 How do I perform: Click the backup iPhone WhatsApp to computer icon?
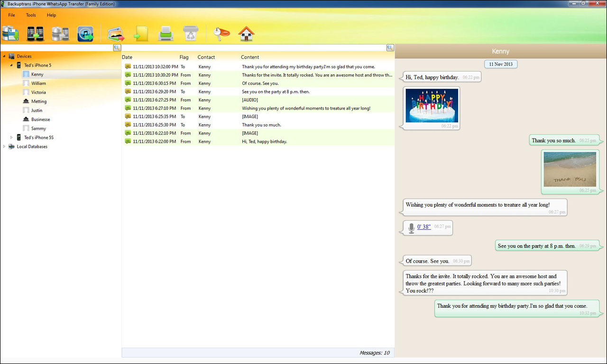(x=10, y=33)
